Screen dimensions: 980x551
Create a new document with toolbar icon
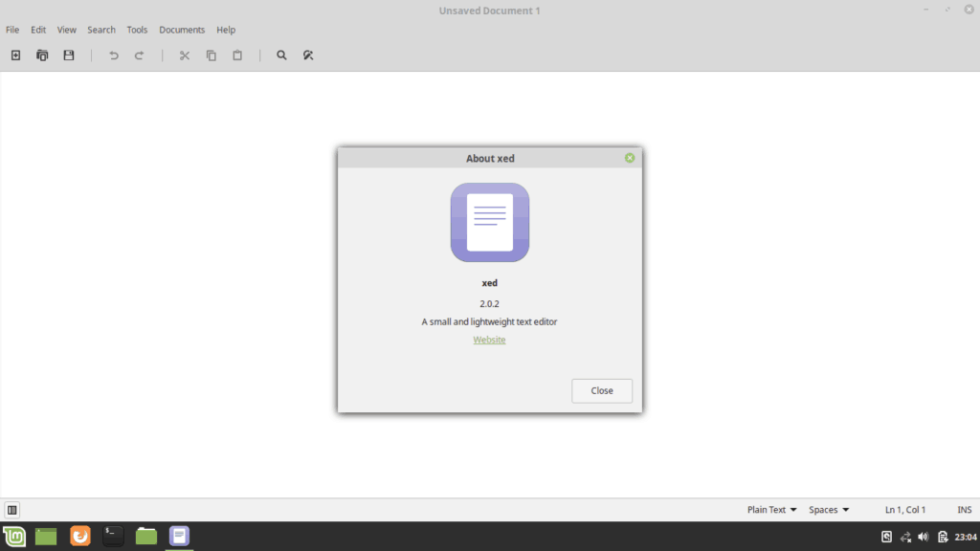[15, 55]
